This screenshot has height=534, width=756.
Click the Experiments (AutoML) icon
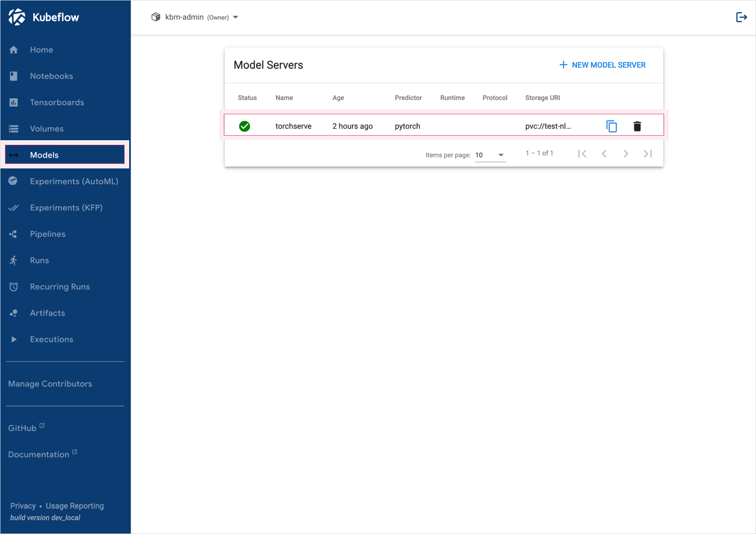pos(13,181)
